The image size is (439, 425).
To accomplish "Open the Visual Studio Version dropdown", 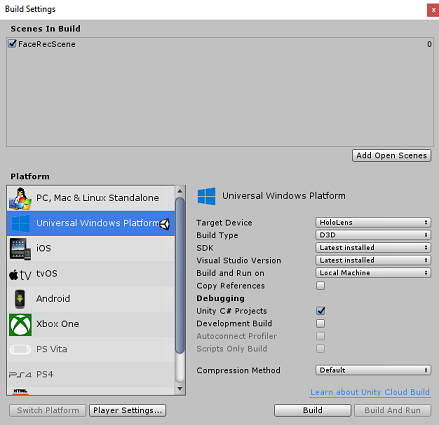I will 373,260.
